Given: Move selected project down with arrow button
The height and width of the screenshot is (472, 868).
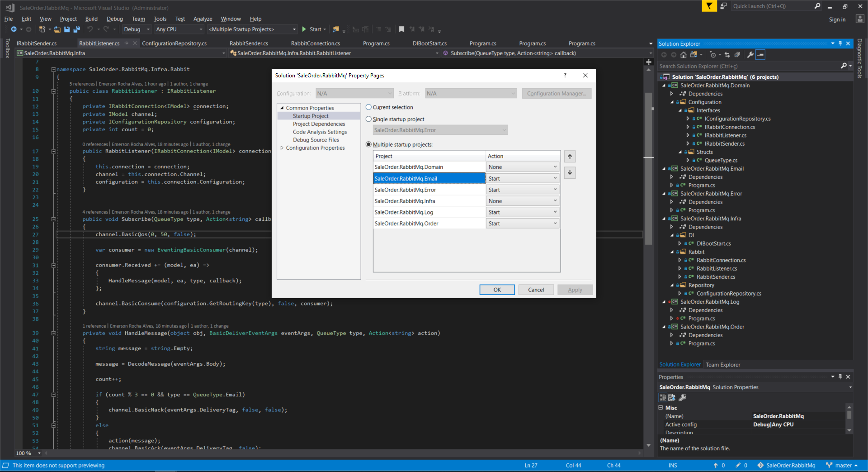Looking at the screenshot, I should coord(570,172).
